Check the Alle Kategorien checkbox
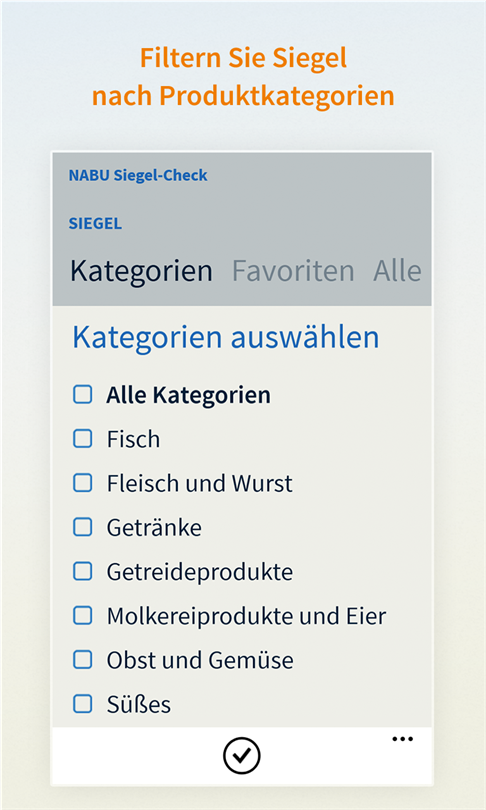 tap(83, 395)
